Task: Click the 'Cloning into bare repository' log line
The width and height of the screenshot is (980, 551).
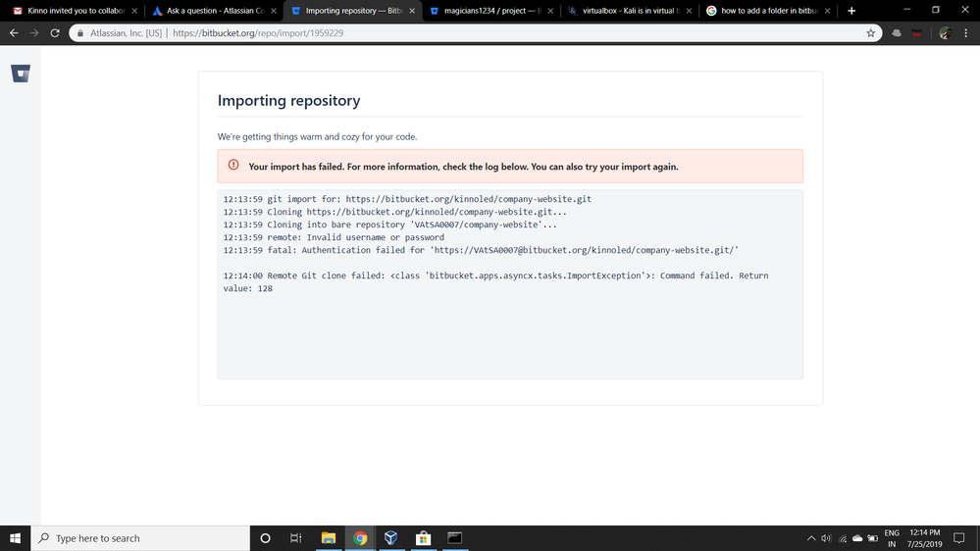Action: (390, 225)
